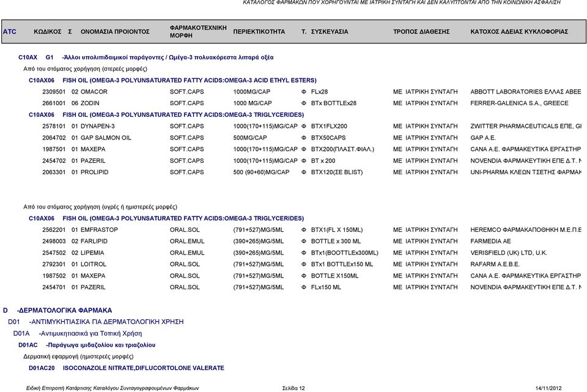Click holder VERISFIELD (UK) LTD, U.K.
This screenshot has height=392, width=587.
pos(508,253)
